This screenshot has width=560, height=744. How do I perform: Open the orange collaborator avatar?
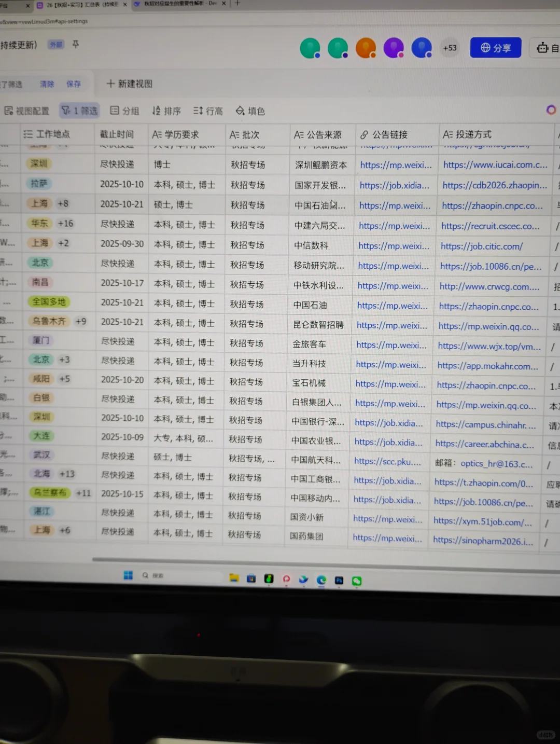click(x=366, y=48)
